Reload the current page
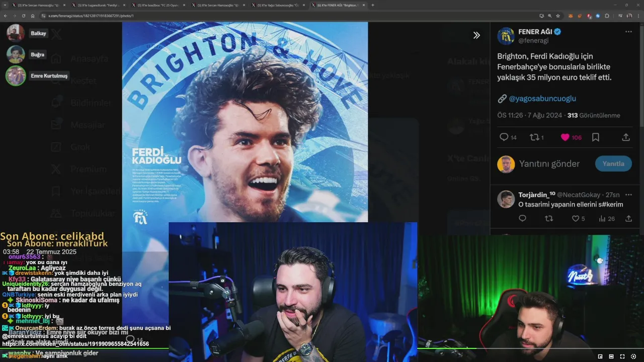Viewport: 644px width, 362px height. (x=24, y=16)
